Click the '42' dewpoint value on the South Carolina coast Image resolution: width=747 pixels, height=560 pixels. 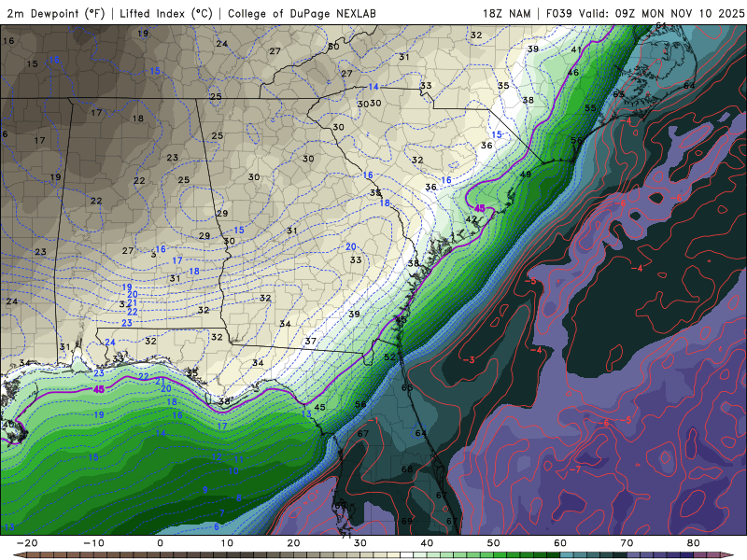(472, 219)
